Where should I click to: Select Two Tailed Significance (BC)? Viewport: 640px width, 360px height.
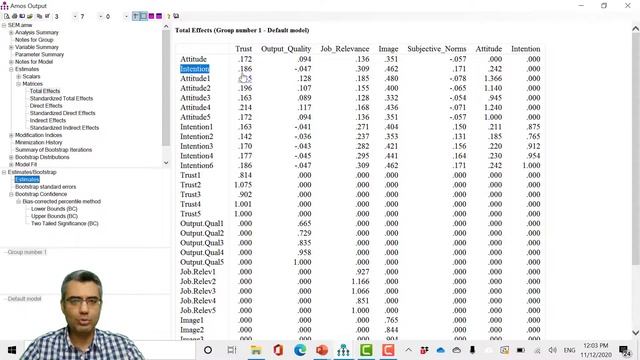pyautogui.click(x=65, y=224)
